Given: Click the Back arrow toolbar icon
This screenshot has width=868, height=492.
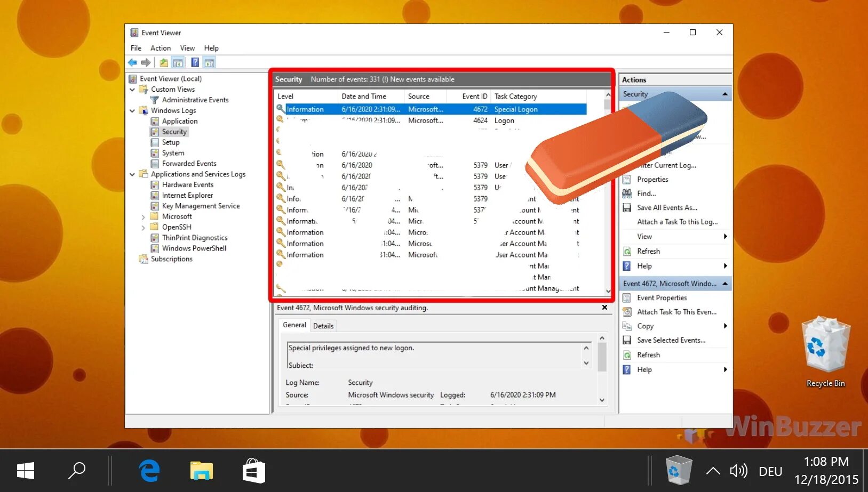Looking at the screenshot, I should (132, 63).
